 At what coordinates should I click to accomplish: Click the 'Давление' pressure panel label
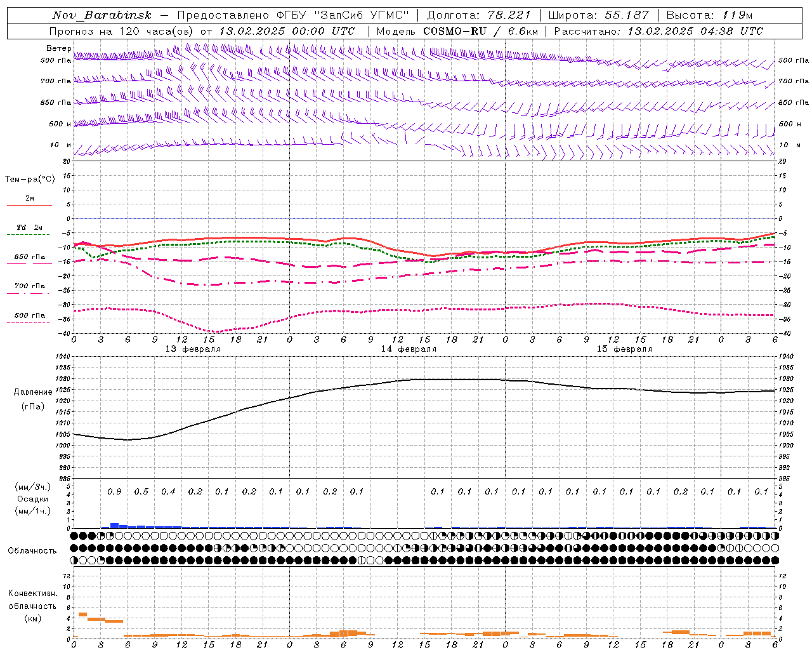(33, 392)
